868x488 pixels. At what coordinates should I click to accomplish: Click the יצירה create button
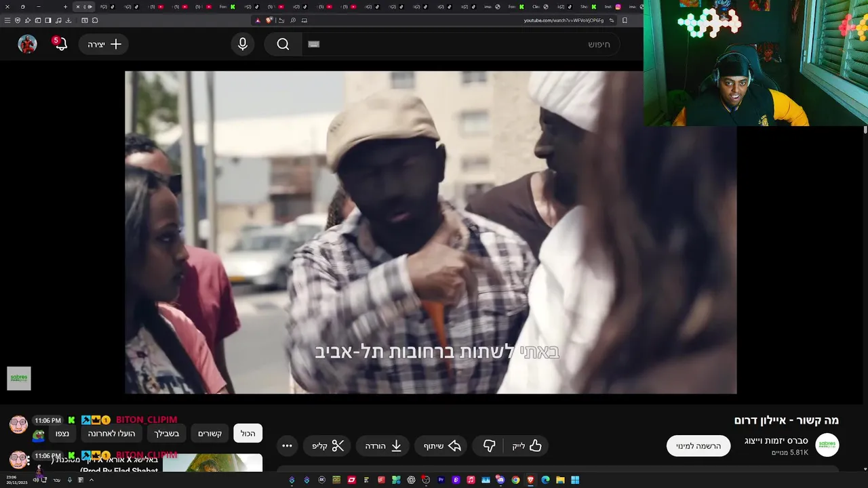(x=104, y=44)
